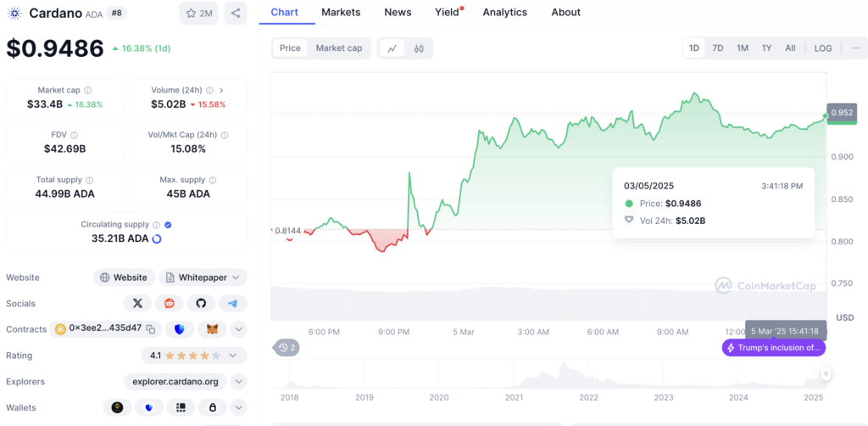
Task: Open the Reddit social link
Action: click(x=170, y=303)
